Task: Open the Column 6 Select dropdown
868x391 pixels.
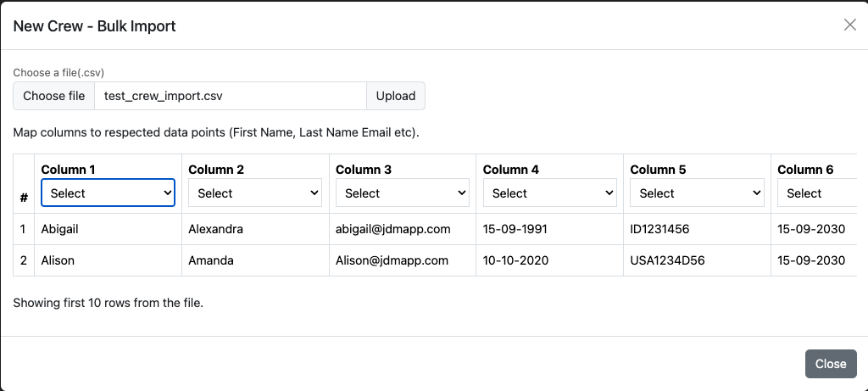Action: [x=814, y=193]
